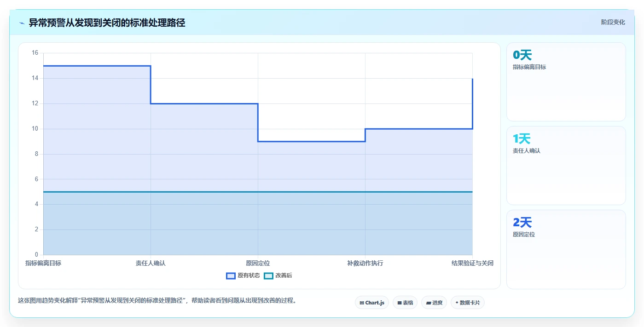Image resolution: width=644 pixels, height=327 pixels.
Task: Click the y-axis value 4
Action: coord(37,204)
